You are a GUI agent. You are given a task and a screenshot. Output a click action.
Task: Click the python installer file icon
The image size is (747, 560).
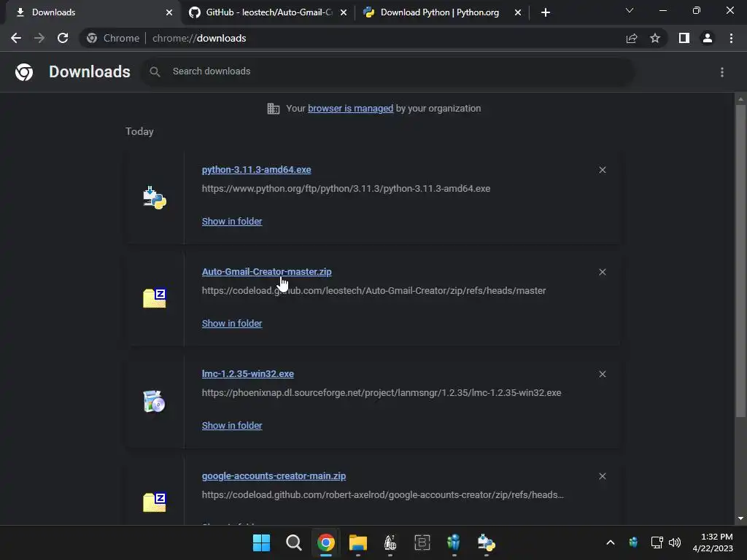coord(155,198)
